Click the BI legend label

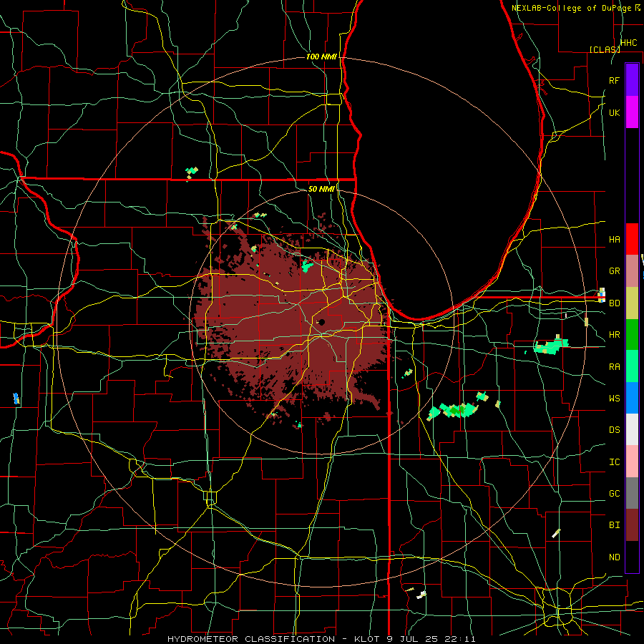(x=614, y=525)
